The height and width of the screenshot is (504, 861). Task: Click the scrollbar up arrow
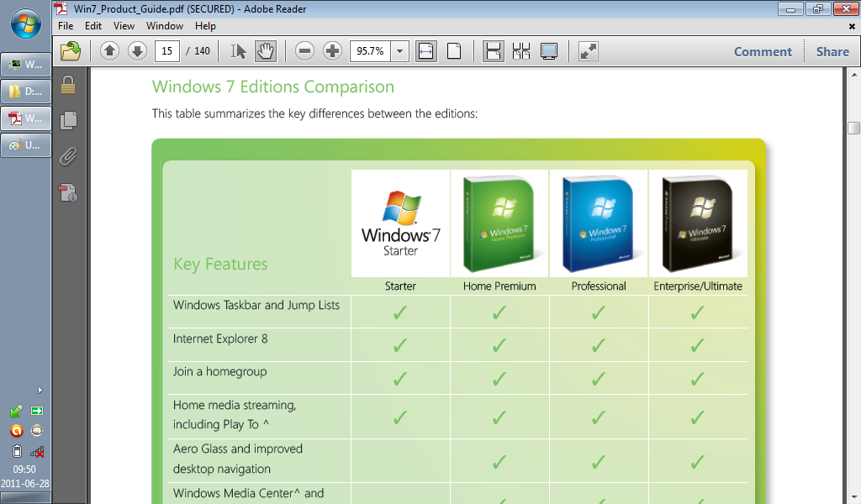click(854, 75)
